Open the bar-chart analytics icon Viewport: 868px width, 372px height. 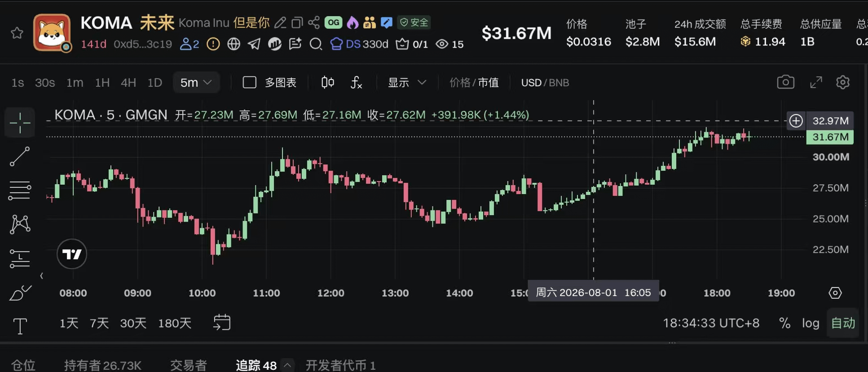(275, 44)
